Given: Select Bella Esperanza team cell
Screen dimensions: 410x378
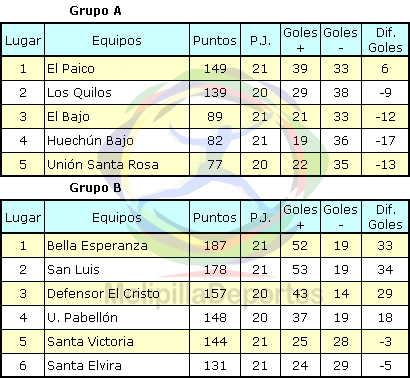Looking at the screenshot, I should (x=117, y=245).
